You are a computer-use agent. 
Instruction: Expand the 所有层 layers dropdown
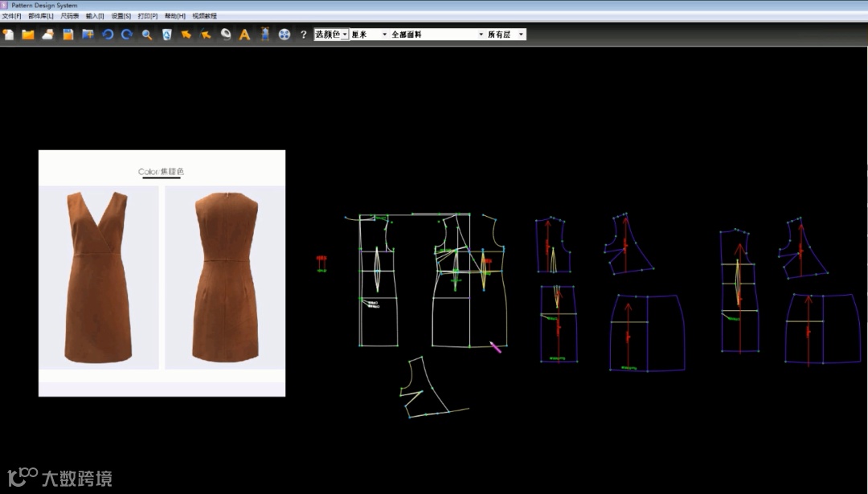[521, 35]
